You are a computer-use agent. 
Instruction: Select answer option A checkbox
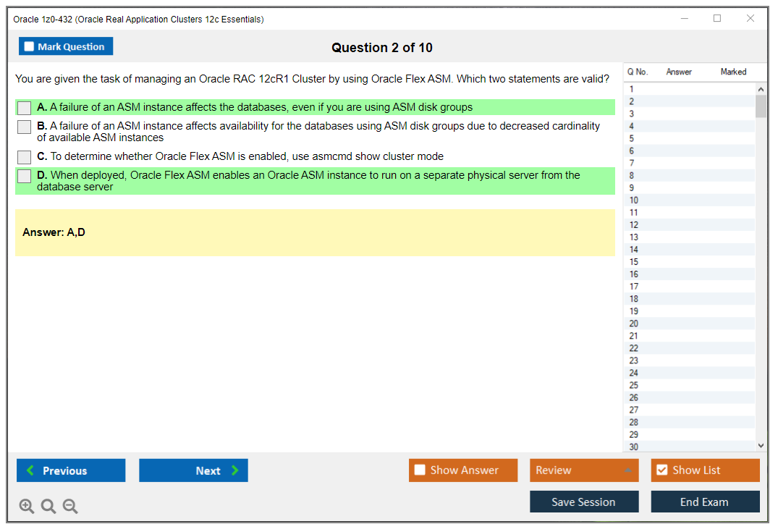(25, 108)
